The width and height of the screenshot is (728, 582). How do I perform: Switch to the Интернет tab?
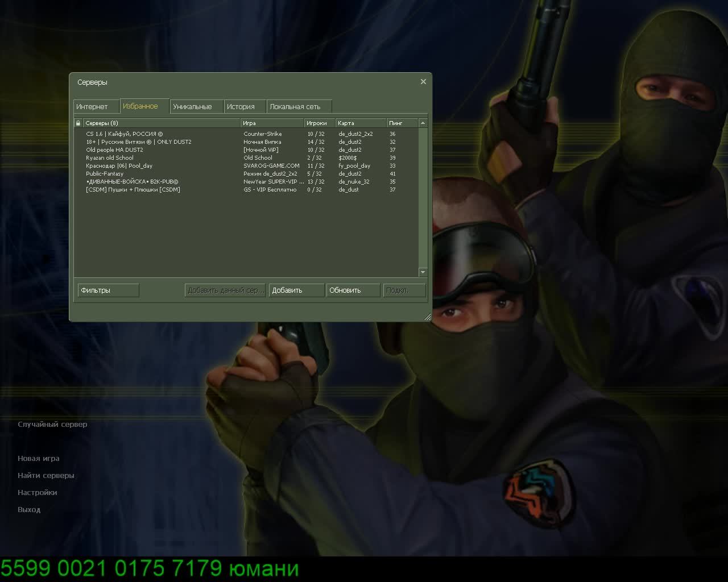[92, 107]
